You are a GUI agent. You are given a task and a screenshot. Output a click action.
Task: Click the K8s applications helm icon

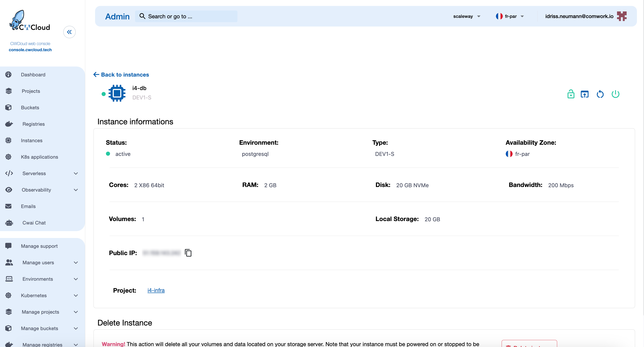click(x=8, y=157)
